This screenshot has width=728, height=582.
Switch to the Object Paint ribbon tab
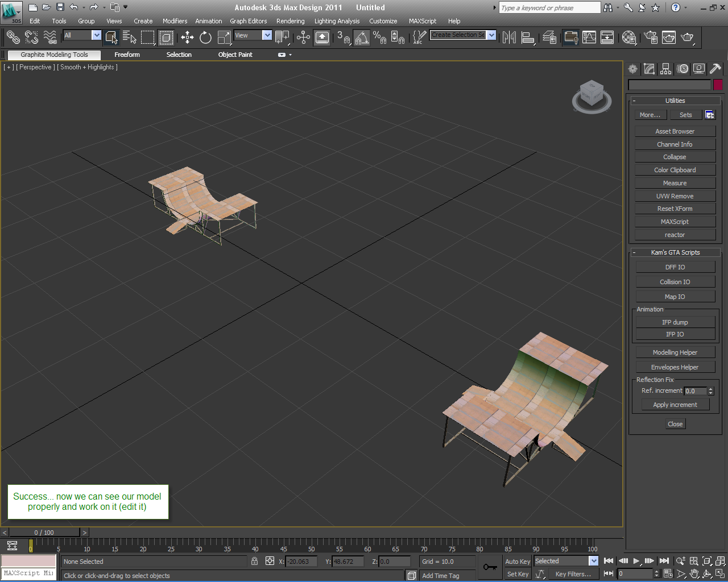235,55
